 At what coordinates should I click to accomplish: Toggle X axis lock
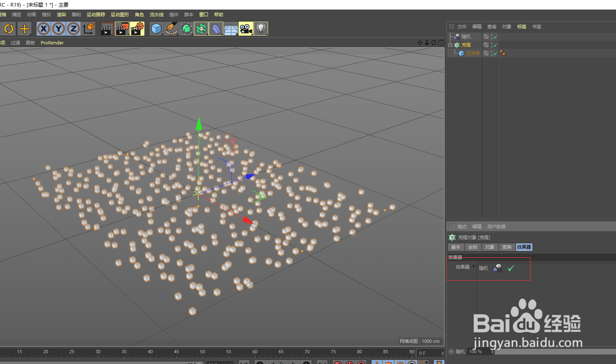(44, 29)
